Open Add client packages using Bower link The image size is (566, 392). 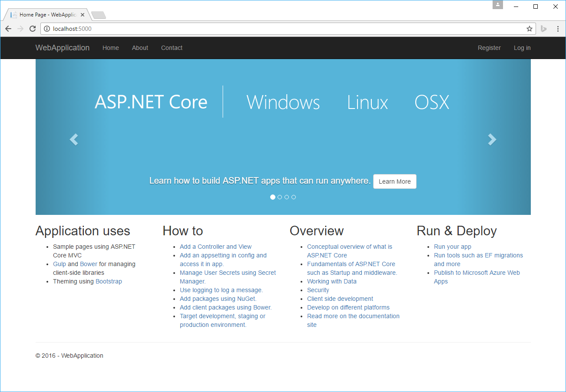[226, 307]
